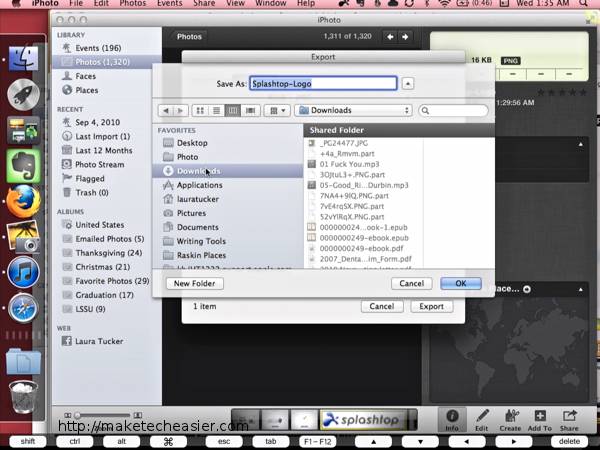The image size is (600, 450).
Task: Select Flagged in Recent list
Action: pos(107,179)
